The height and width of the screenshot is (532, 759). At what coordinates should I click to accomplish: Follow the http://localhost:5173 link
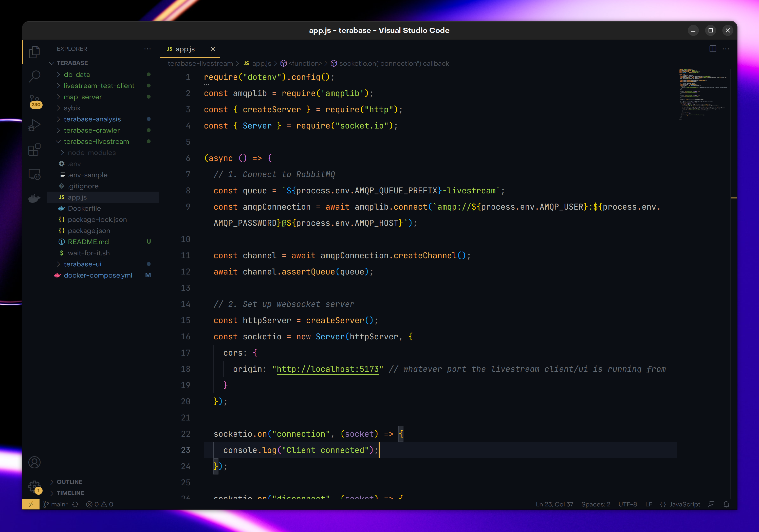coord(328,369)
